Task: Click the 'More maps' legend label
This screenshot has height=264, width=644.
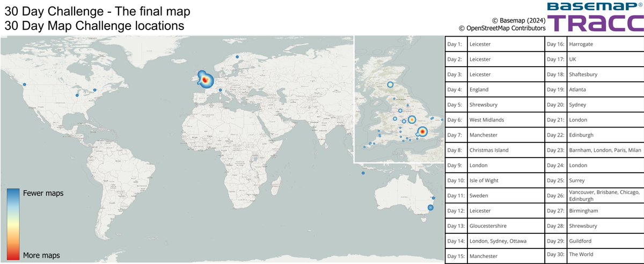Action: point(41,255)
